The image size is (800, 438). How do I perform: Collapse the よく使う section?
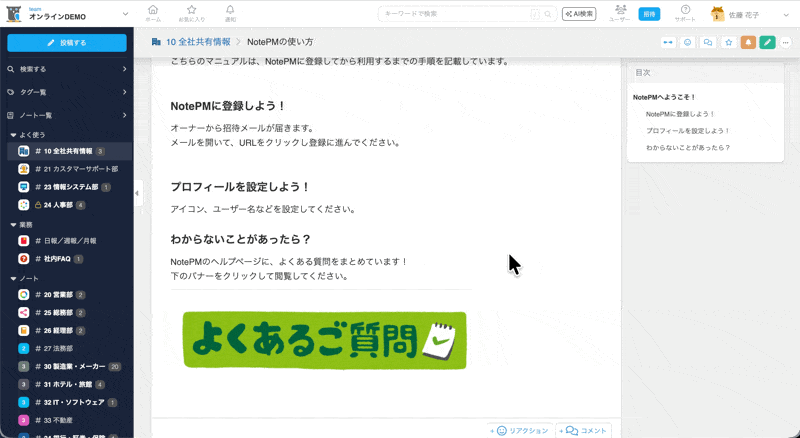coord(13,134)
